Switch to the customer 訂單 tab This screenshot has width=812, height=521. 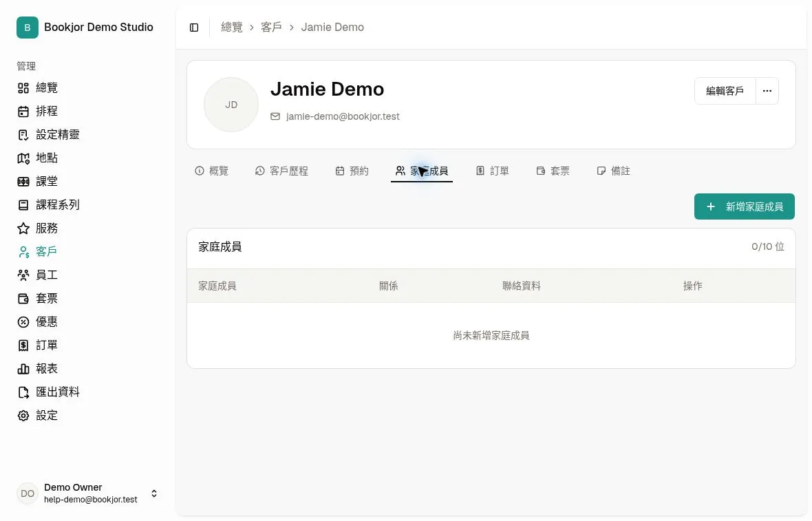(x=493, y=171)
